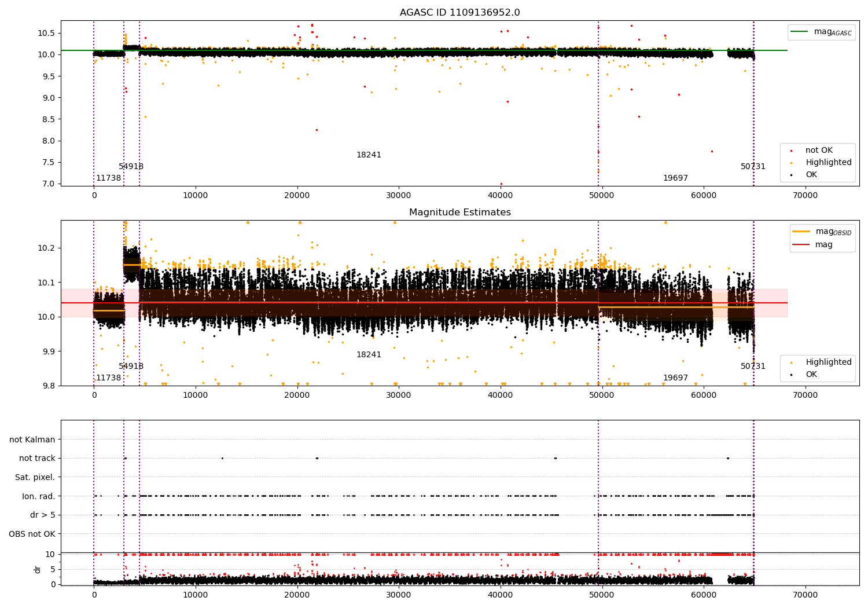Select the 'Sat. pixel.' row label

click(35, 477)
